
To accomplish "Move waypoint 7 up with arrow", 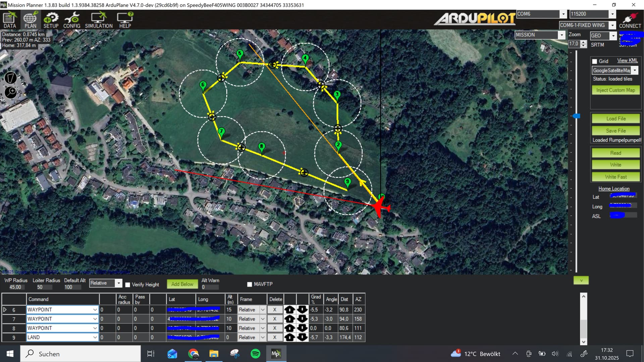I will pos(290,319).
